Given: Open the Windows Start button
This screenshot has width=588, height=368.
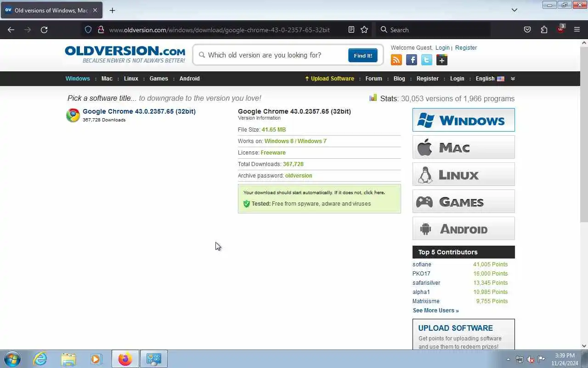Looking at the screenshot, I should pyautogui.click(x=12, y=359).
